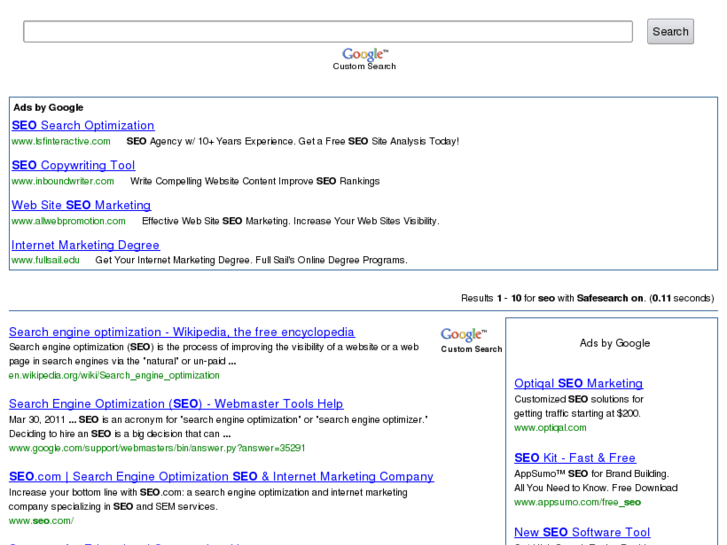Click the top 'Ads by Google' heading

(49, 108)
